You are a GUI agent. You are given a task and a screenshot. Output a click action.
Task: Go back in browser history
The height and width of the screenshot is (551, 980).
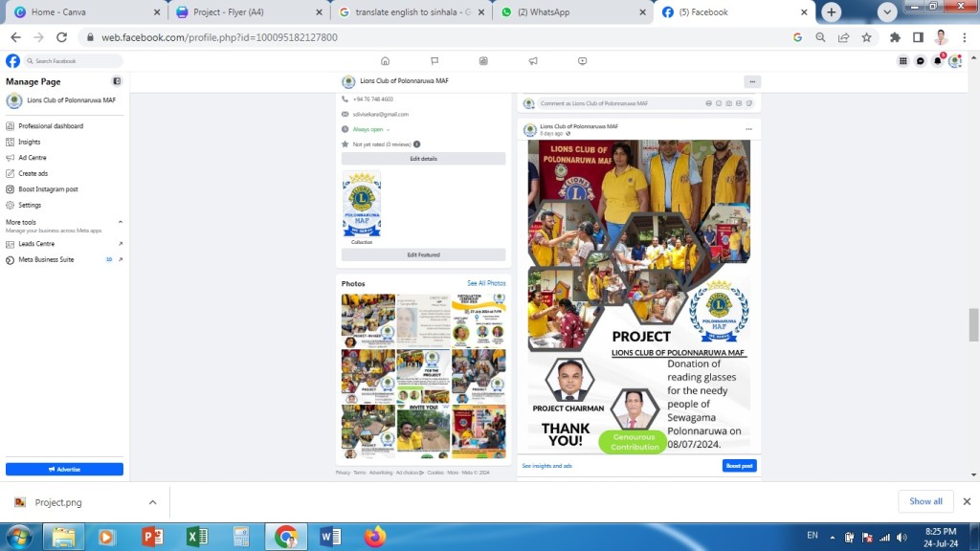tap(15, 37)
